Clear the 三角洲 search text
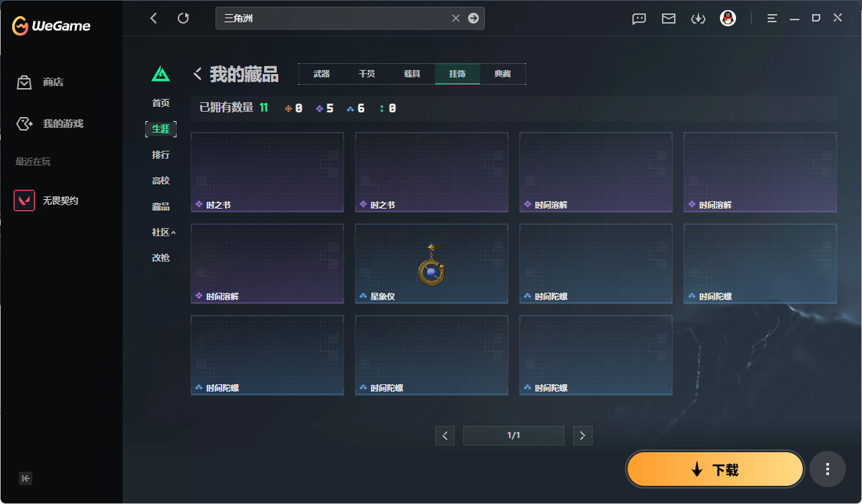 (x=456, y=18)
